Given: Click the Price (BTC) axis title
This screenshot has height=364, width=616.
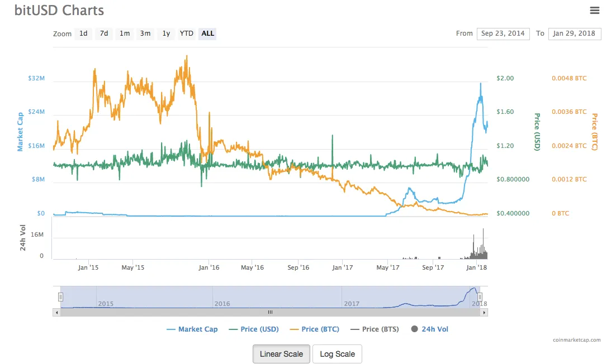Looking at the screenshot, I should click(595, 132).
